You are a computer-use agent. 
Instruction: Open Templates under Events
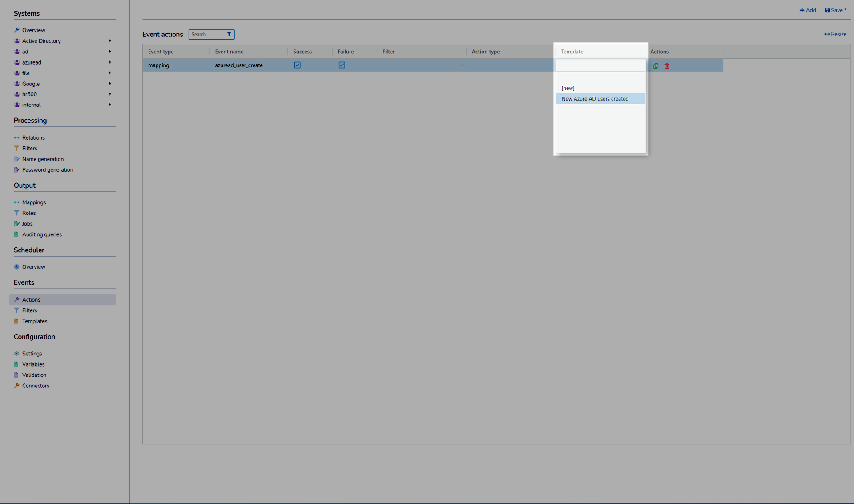[x=34, y=321]
